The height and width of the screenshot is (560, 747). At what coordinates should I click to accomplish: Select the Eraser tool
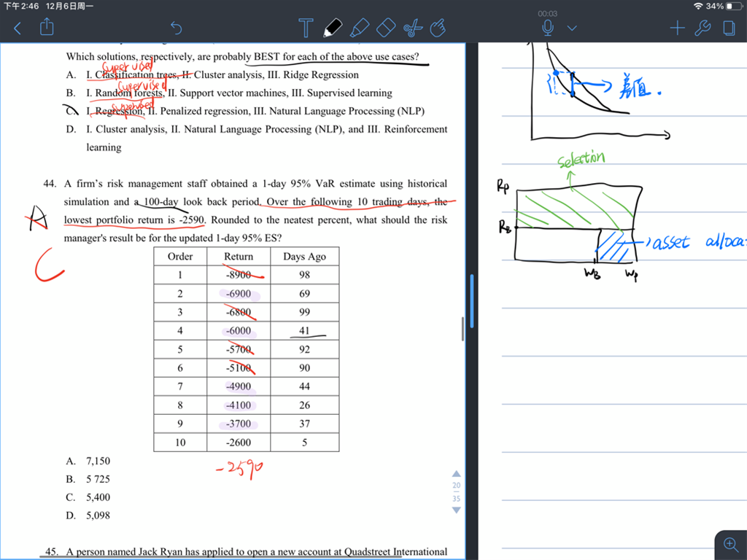pos(386,28)
